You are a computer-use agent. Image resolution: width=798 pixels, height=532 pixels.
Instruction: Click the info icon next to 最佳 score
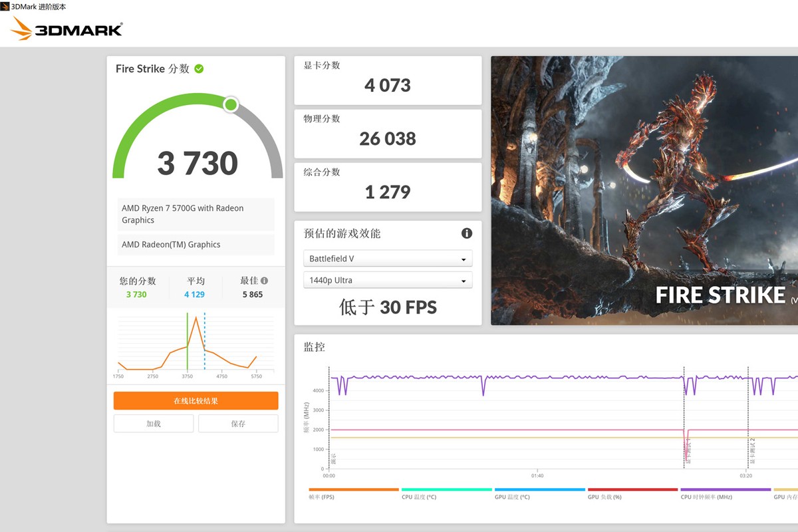coord(265,281)
